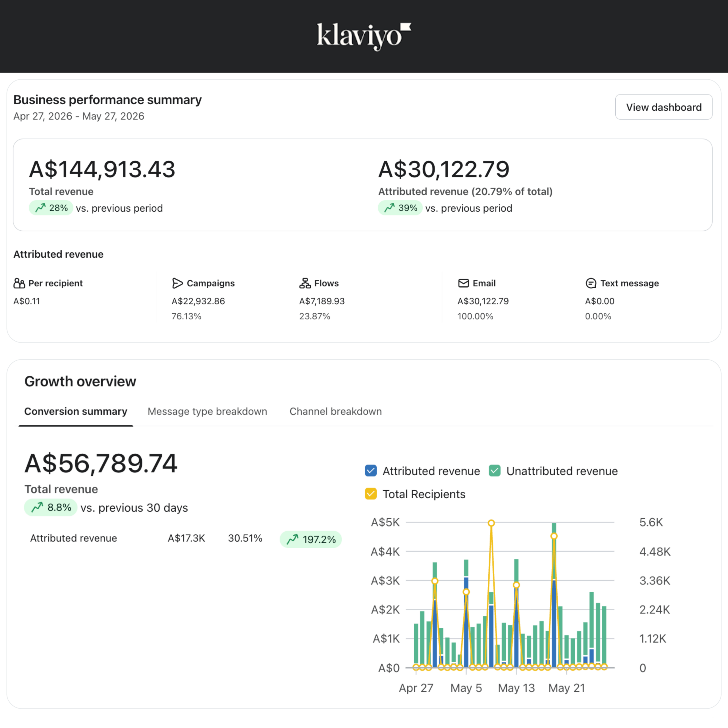Click the Per recipient value A$0.11
Viewport: 728px width, 728px height.
click(27, 302)
